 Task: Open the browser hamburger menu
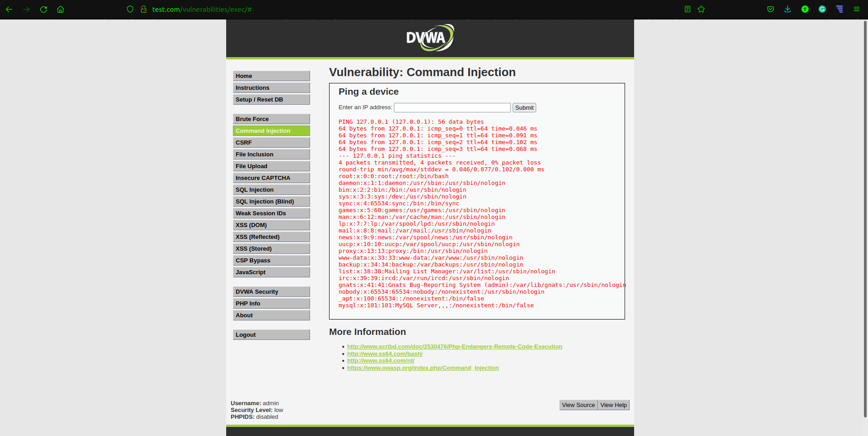[857, 9]
